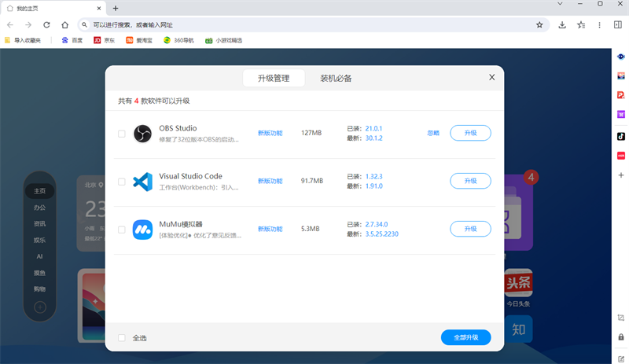Click the OBS Studio app icon
The height and width of the screenshot is (364, 629).
[x=142, y=134]
